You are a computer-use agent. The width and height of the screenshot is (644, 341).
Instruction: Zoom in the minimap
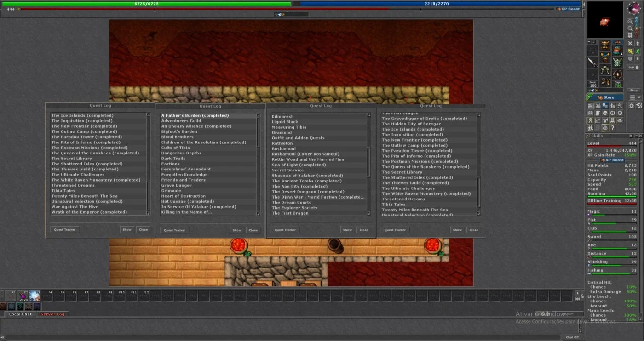pyautogui.click(x=630, y=28)
